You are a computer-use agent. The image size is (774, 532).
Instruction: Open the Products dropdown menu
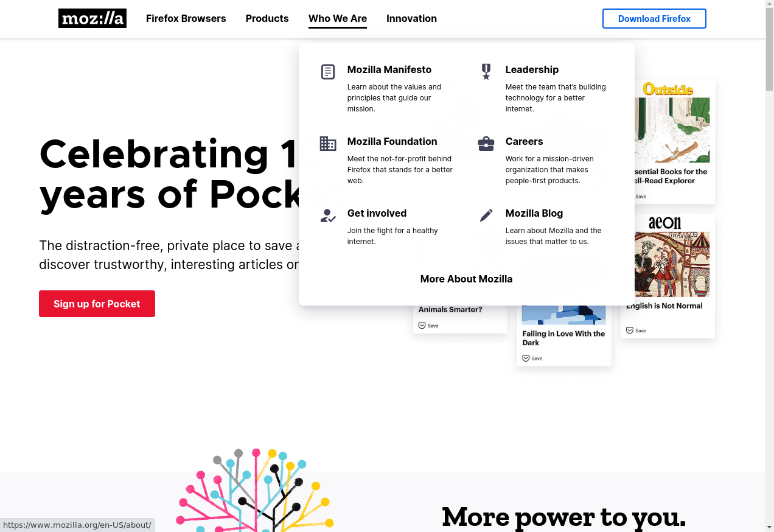pos(267,18)
